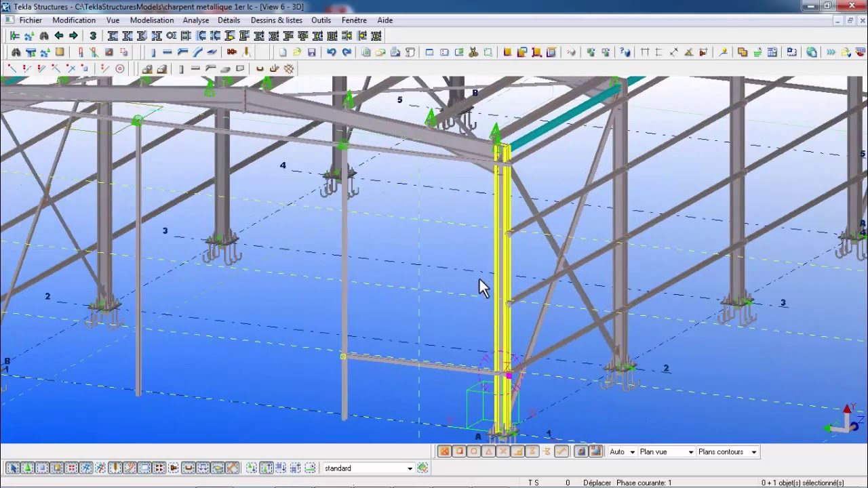Screen dimensions: 868x488
Task: Create a new model with the blank page icon
Action: pyautogui.click(x=283, y=52)
